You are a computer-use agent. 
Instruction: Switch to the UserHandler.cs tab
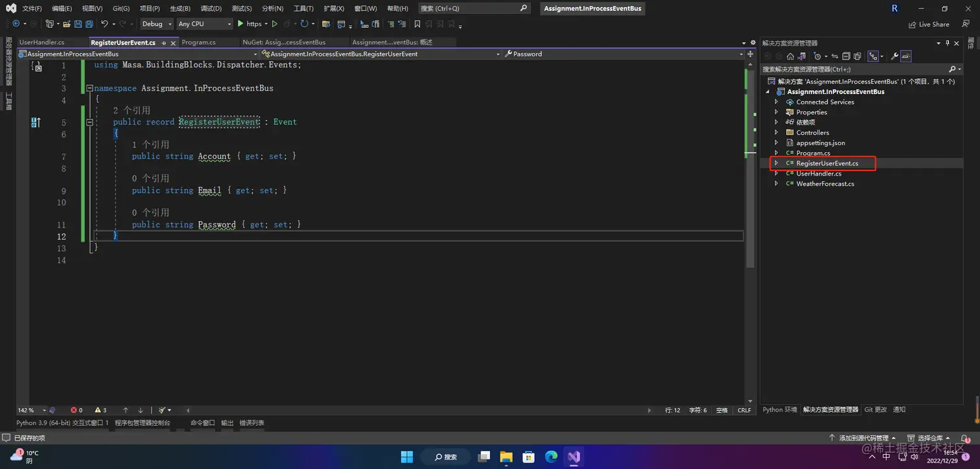click(42, 42)
